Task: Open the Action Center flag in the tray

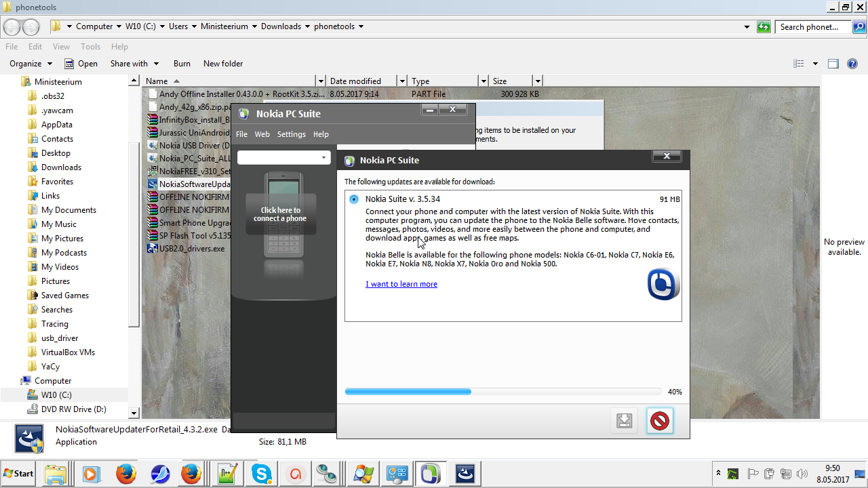Action: pyautogui.click(x=753, y=474)
